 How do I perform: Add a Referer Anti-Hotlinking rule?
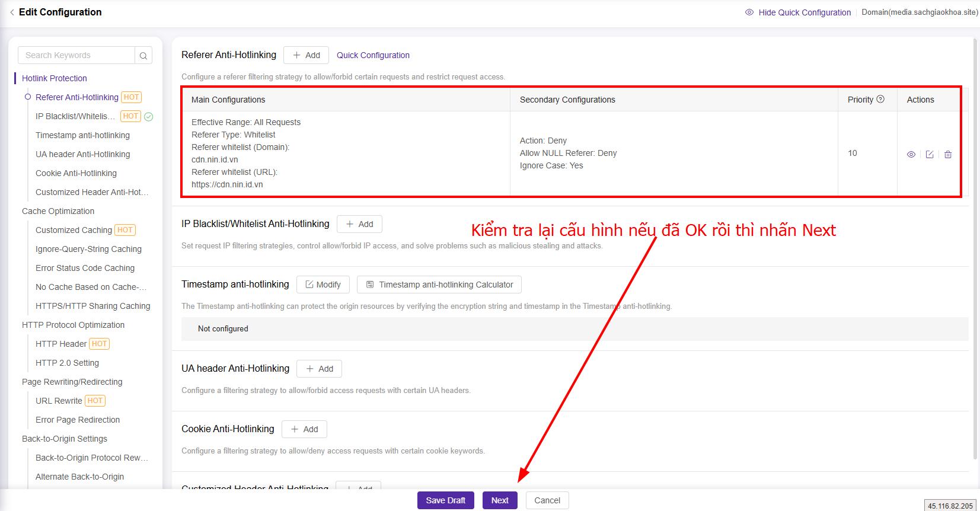[307, 55]
